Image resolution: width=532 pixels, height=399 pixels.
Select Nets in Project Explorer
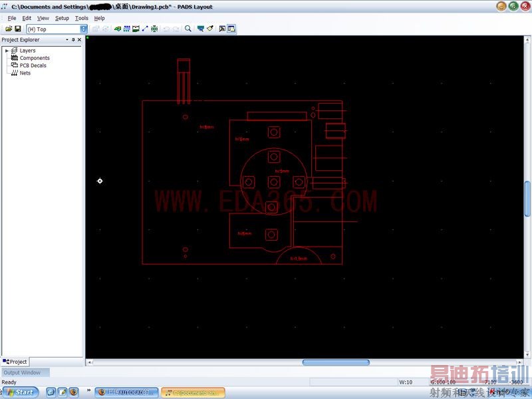click(x=25, y=73)
